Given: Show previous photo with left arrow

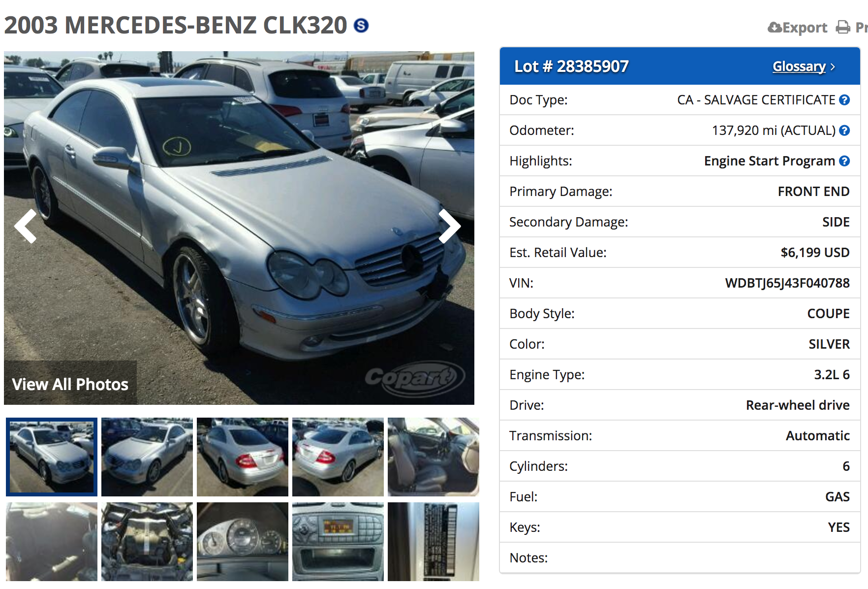Looking at the screenshot, I should point(26,227).
